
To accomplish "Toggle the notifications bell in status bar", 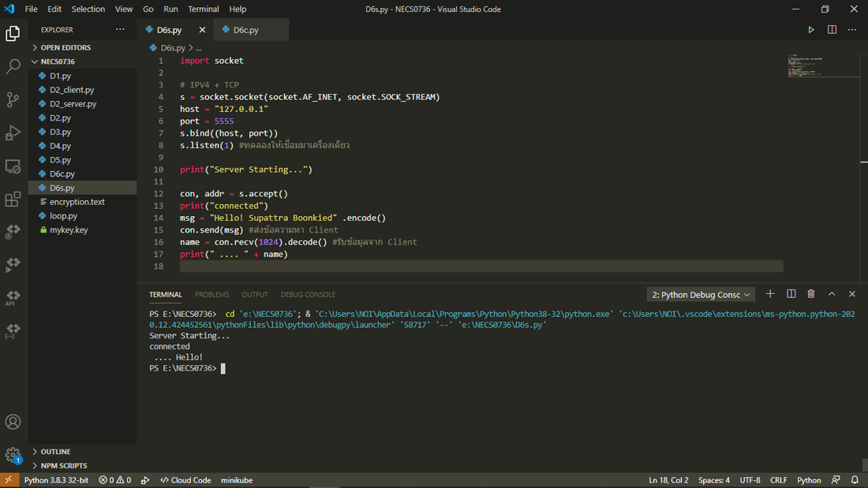I will (x=855, y=480).
